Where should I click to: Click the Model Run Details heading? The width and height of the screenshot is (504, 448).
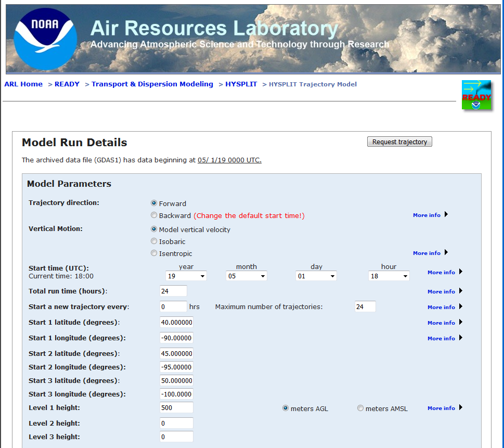74,143
